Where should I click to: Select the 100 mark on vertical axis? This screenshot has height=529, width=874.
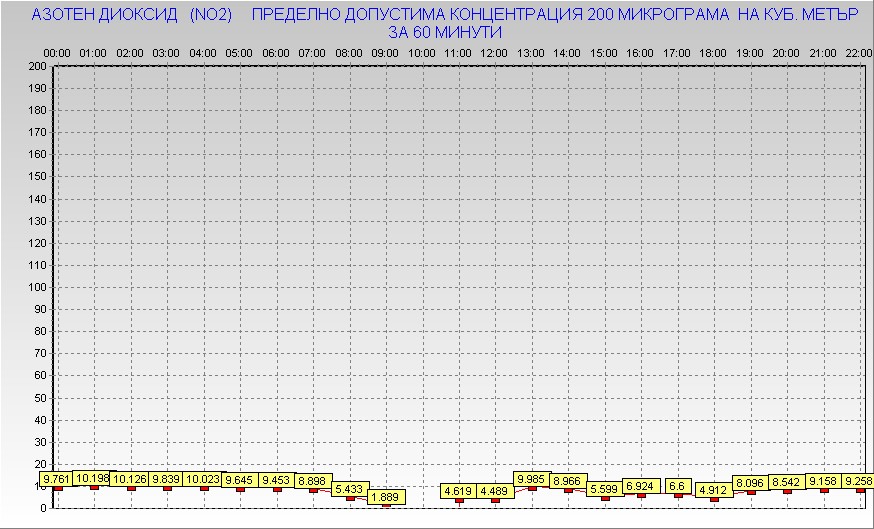click(x=37, y=287)
